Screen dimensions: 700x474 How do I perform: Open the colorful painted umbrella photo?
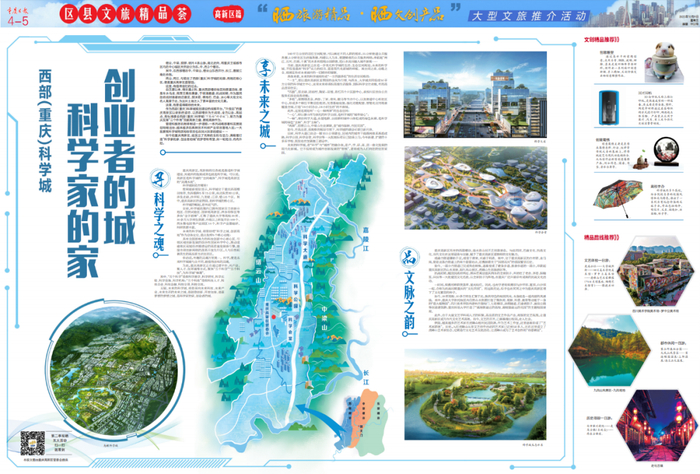point(619,198)
